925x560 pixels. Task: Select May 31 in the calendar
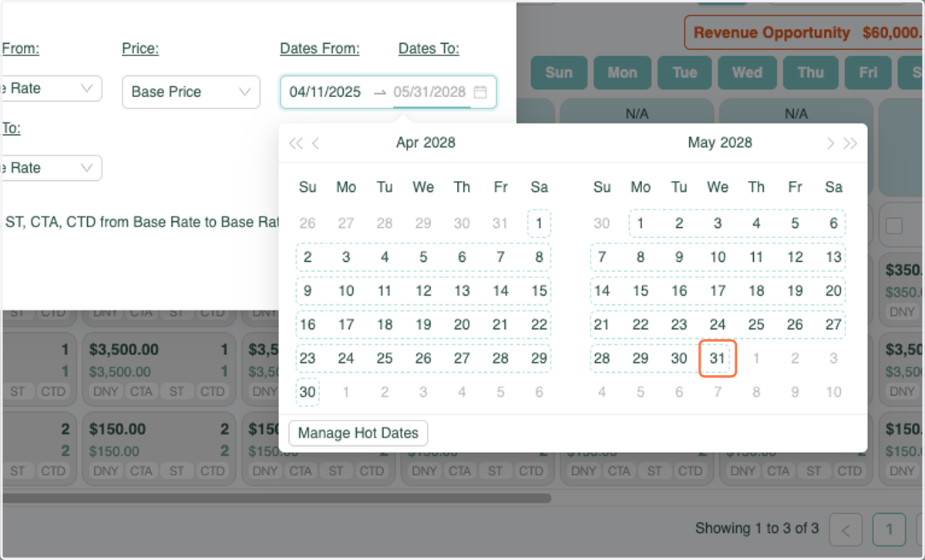718,358
